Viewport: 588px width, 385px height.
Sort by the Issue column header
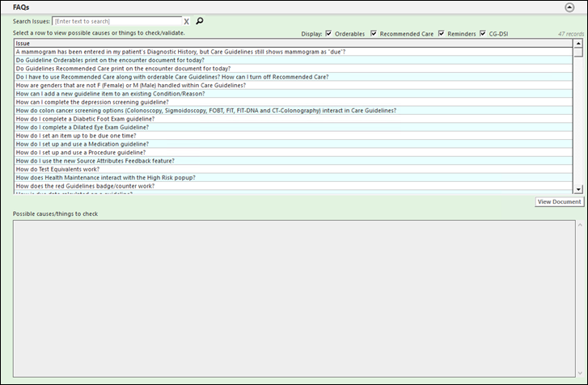[291, 43]
